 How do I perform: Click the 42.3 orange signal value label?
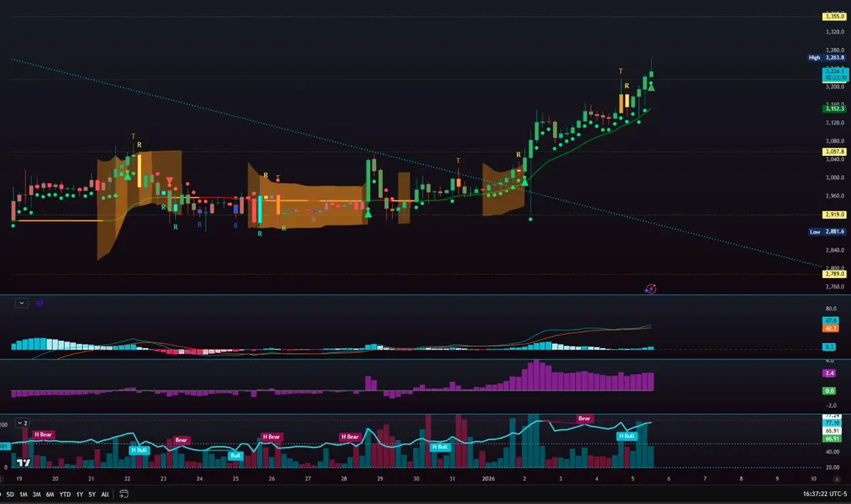pos(831,328)
